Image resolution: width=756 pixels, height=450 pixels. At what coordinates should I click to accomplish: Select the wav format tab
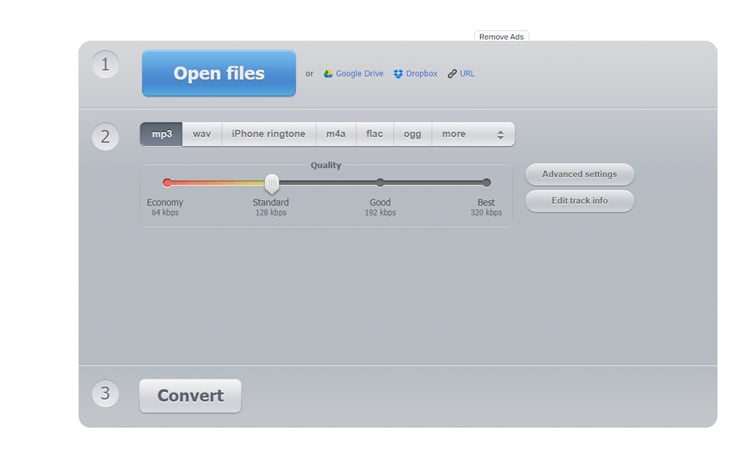tap(202, 134)
